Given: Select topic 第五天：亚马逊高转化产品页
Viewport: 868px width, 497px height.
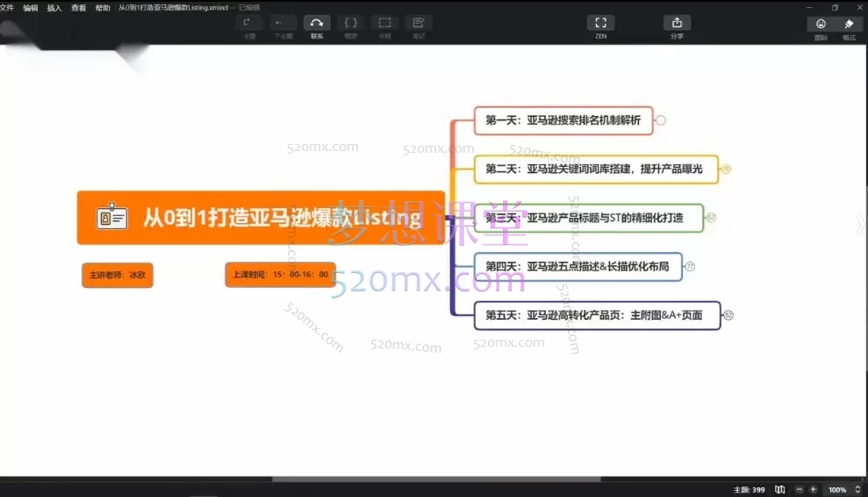Looking at the screenshot, I should [598, 315].
